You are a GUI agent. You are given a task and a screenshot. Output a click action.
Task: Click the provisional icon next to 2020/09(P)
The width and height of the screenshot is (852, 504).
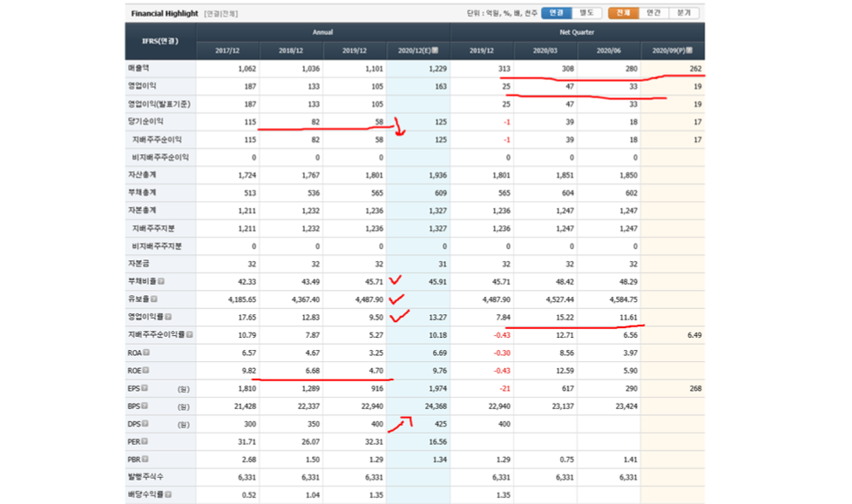689,50
